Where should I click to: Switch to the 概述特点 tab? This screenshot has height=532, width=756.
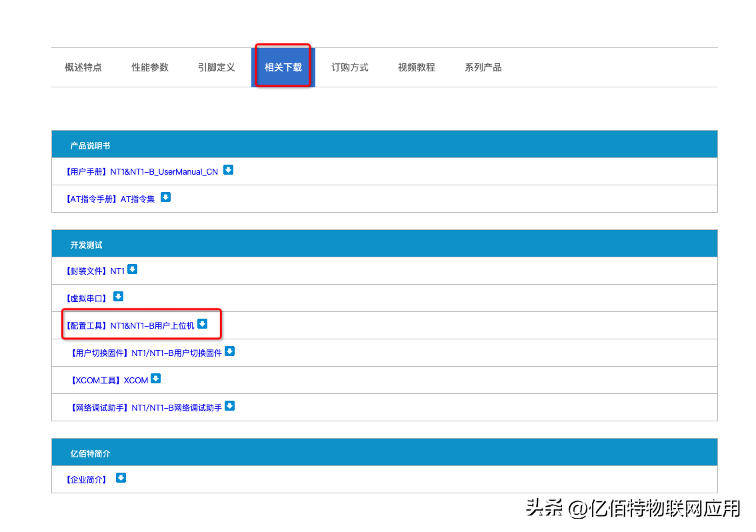(x=83, y=67)
